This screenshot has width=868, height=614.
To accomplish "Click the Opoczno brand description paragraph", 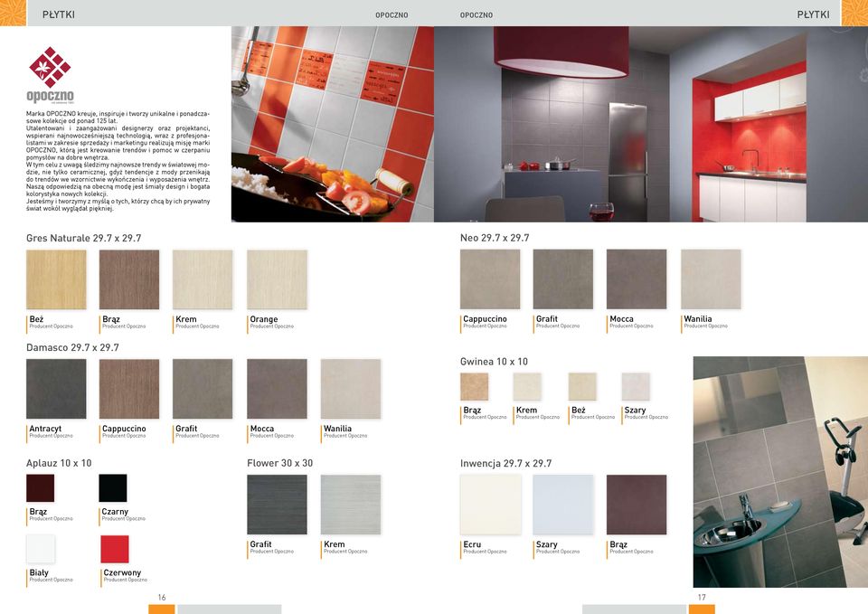I will pyautogui.click(x=118, y=161).
